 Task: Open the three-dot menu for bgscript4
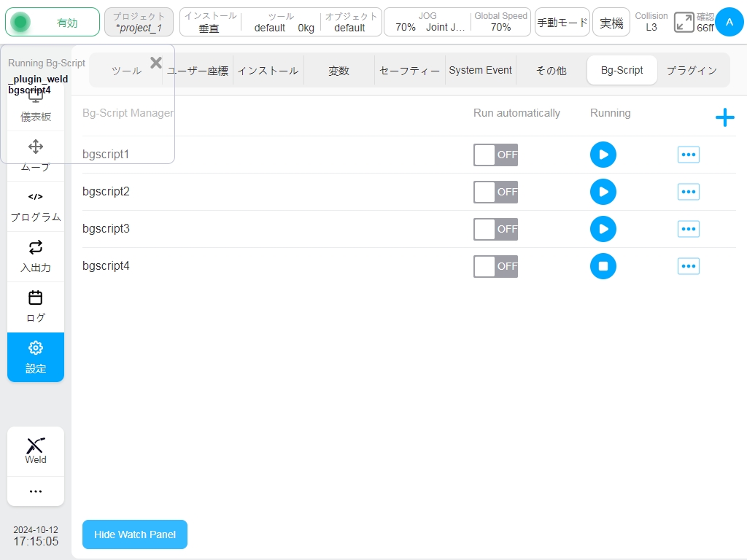click(x=689, y=266)
